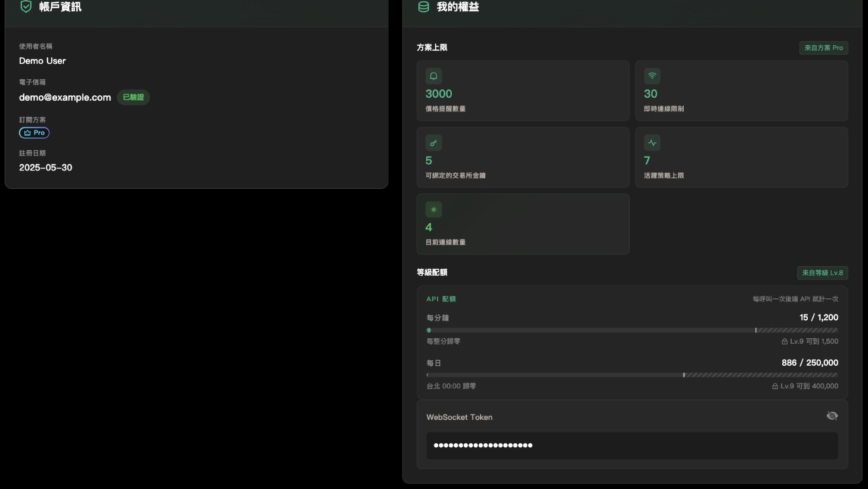Click the API 配額 section label

coord(441,299)
